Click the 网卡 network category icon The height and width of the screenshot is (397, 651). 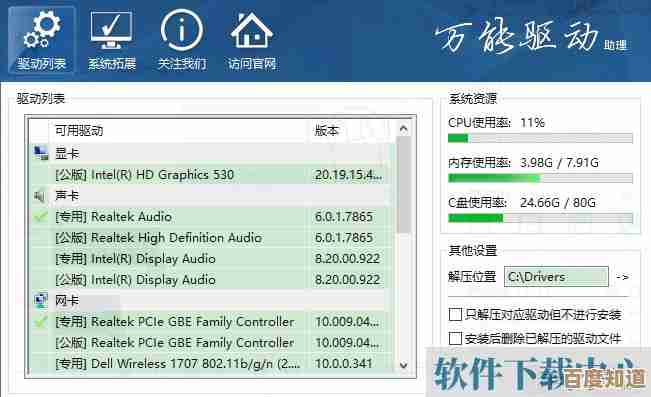pos(41,300)
